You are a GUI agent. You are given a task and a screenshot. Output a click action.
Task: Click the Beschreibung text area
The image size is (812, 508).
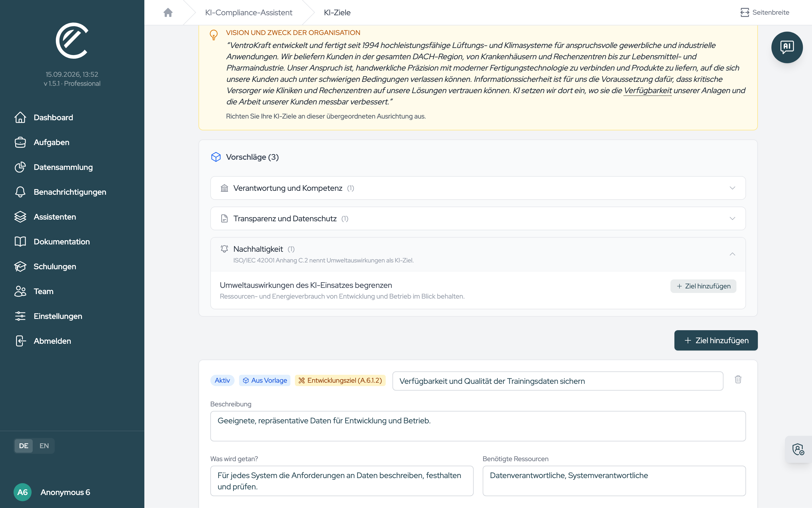click(x=478, y=426)
